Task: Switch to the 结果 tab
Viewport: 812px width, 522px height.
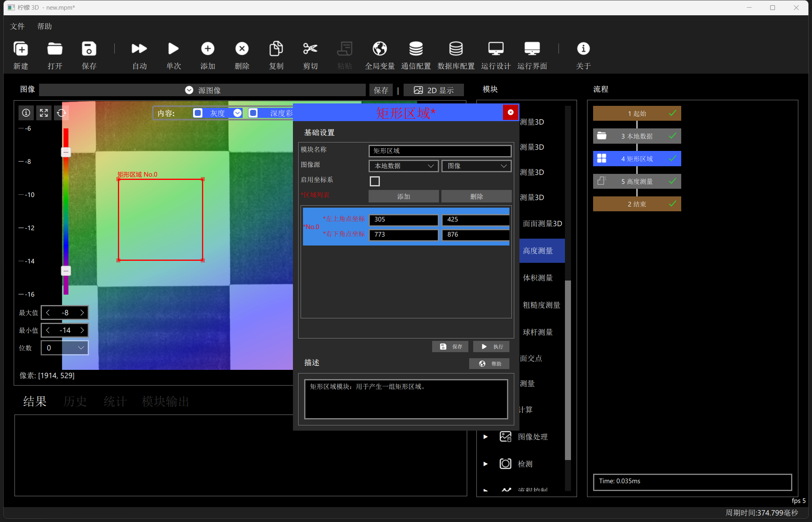Action: 35,401
